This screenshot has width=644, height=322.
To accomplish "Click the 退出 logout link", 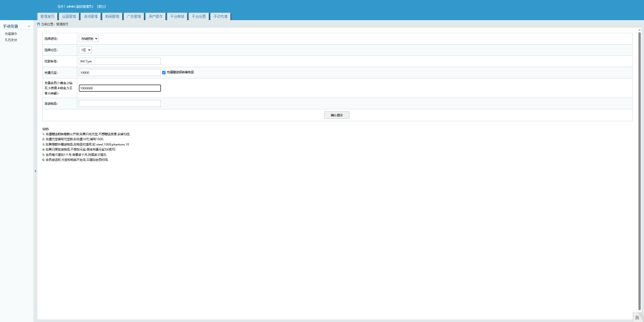I will tap(101, 6).
